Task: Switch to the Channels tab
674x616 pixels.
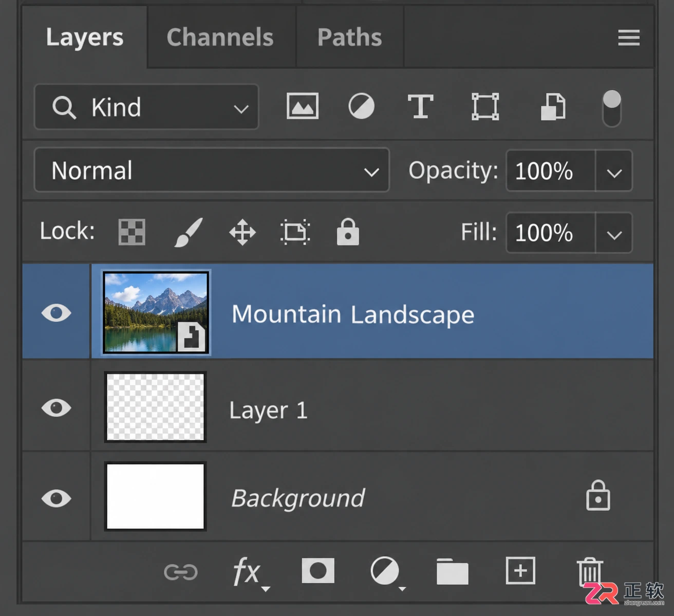Action: click(220, 37)
